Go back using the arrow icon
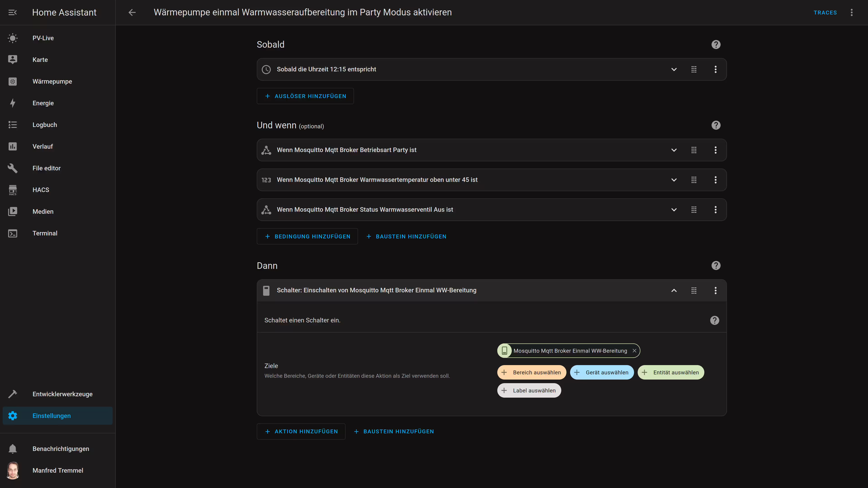Viewport: 868px width, 488px height. [132, 12]
